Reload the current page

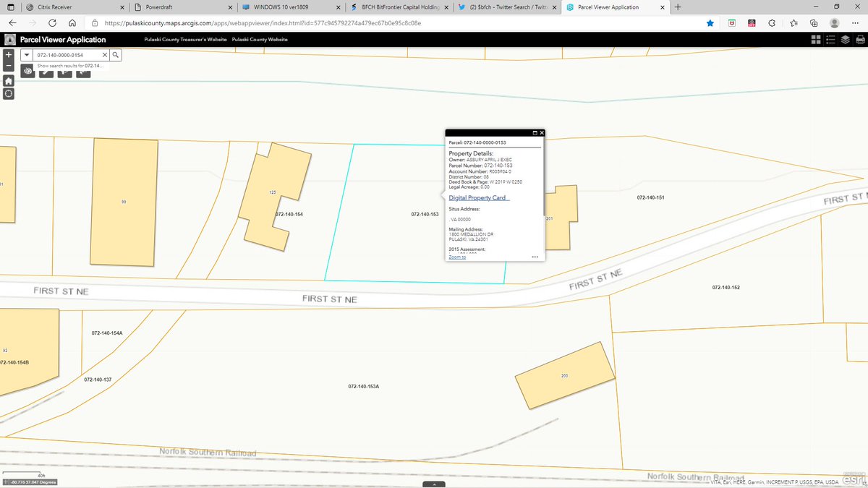[52, 22]
